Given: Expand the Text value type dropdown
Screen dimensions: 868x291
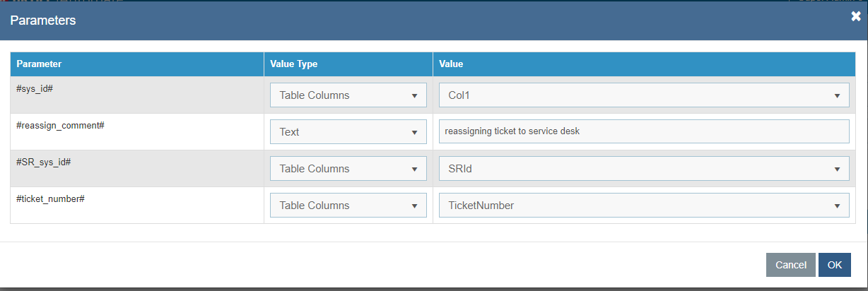Looking at the screenshot, I should click(348, 132).
